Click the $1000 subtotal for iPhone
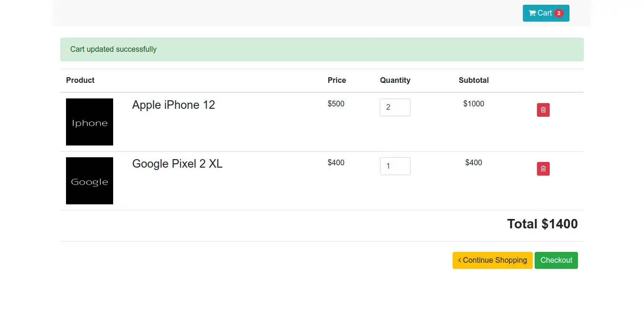The height and width of the screenshot is (315, 644). pos(473,104)
